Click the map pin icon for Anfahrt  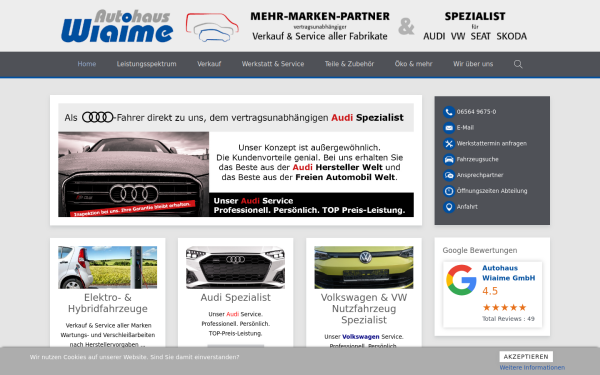[x=448, y=207]
